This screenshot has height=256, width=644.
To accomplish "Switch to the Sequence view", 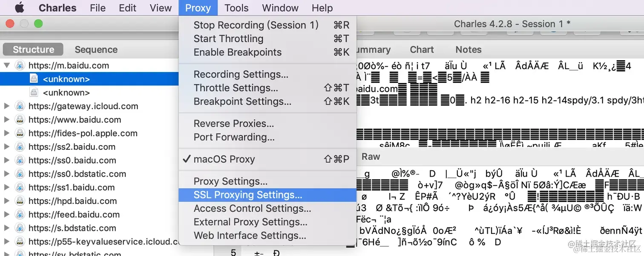I will (96, 49).
